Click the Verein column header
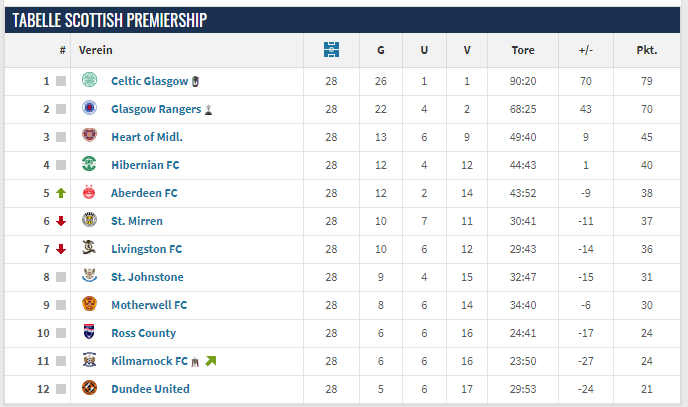The width and height of the screenshot is (688, 407). (96, 50)
